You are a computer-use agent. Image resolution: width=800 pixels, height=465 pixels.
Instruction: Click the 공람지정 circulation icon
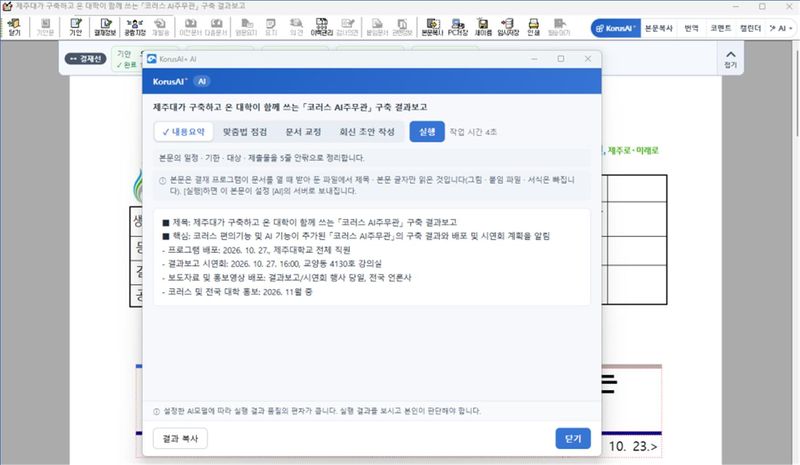(x=135, y=27)
